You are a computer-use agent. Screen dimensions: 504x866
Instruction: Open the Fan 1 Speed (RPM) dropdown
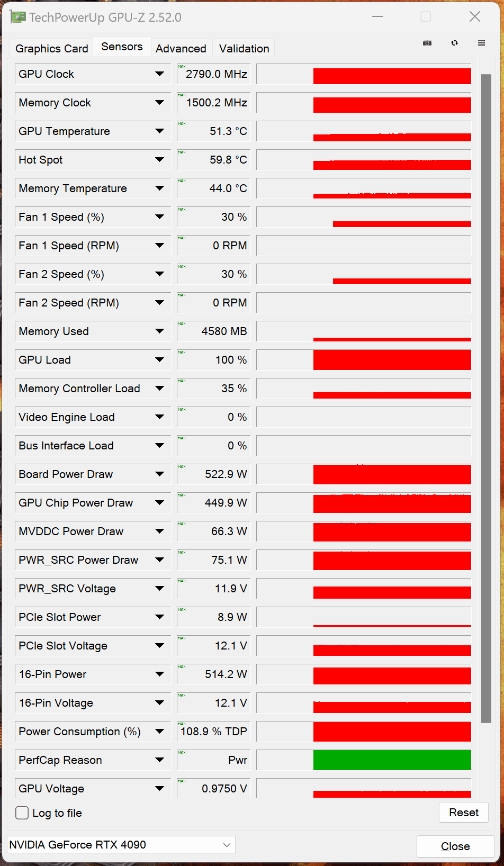[159, 246]
